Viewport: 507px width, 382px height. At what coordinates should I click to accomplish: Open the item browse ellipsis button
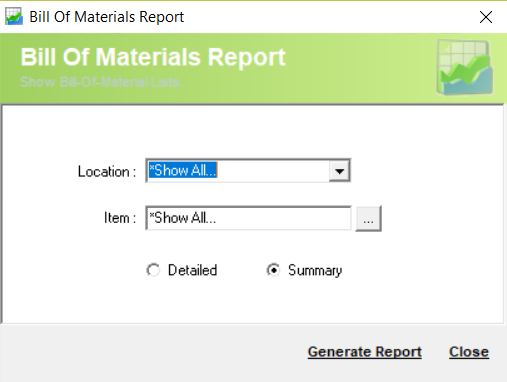pyautogui.click(x=368, y=219)
